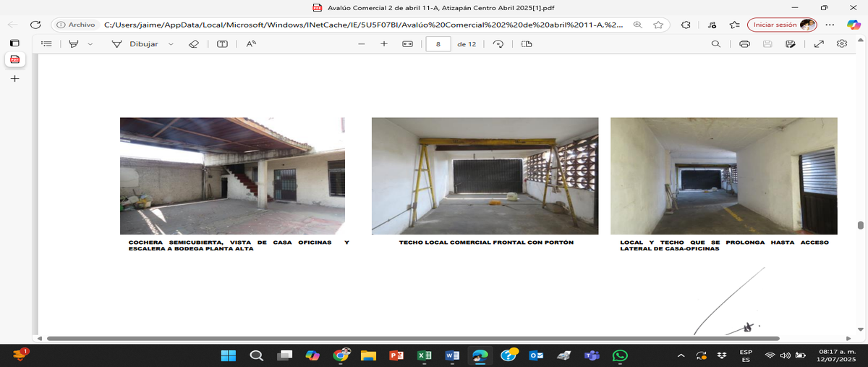Expand the Dibujar options dropdown arrow
The width and height of the screenshot is (868, 367).
click(171, 43)
